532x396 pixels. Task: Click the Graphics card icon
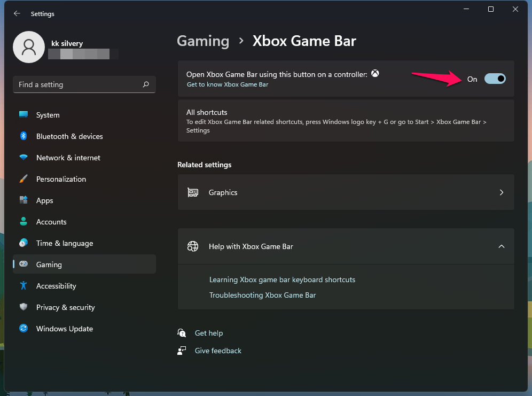pos(193,192)
